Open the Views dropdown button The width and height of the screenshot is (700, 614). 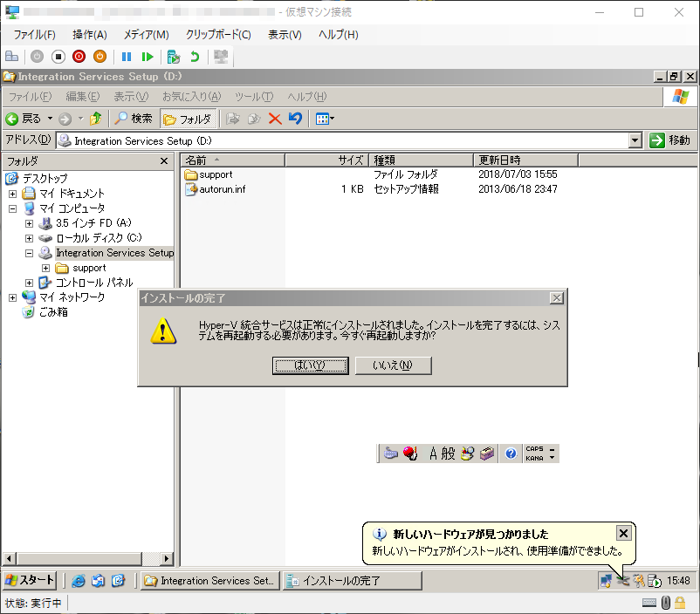pos(325,119)
